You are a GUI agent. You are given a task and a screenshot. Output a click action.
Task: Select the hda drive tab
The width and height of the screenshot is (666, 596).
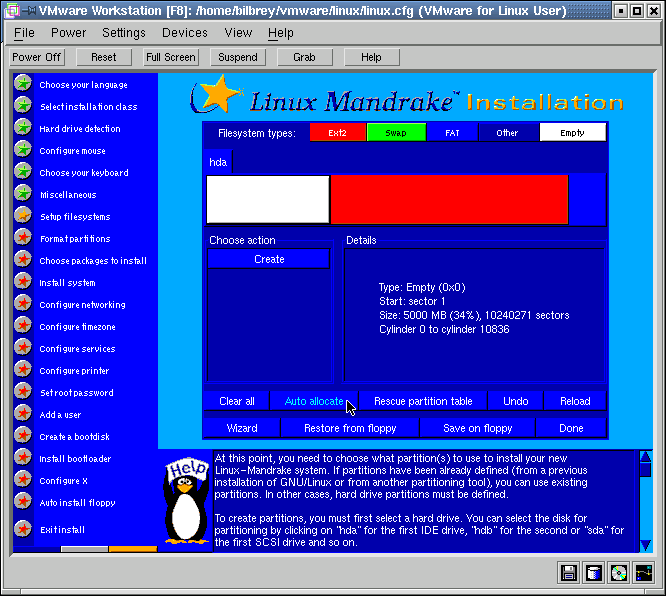click(x=217, y=161)
